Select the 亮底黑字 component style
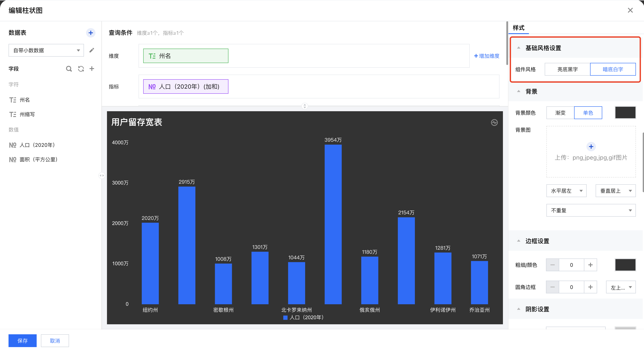The image size is (644, 349). (x=567, y=69)
